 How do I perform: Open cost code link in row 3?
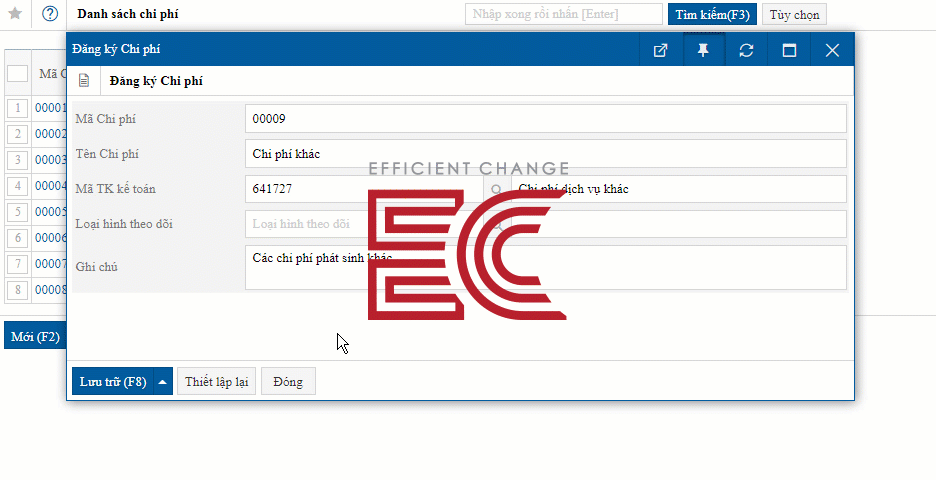(x=50, y=160)
